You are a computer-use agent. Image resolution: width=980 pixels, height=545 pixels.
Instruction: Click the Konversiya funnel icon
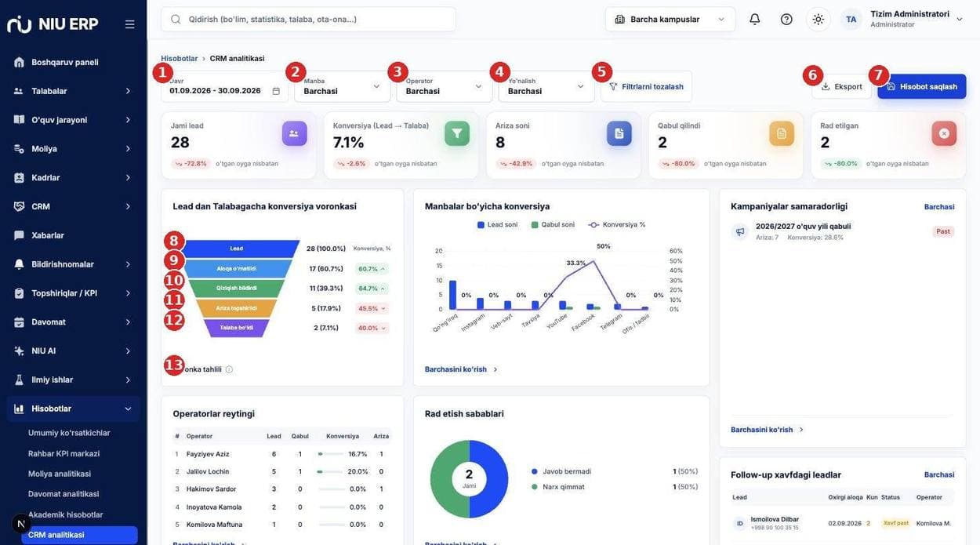[x=457, y=133]
